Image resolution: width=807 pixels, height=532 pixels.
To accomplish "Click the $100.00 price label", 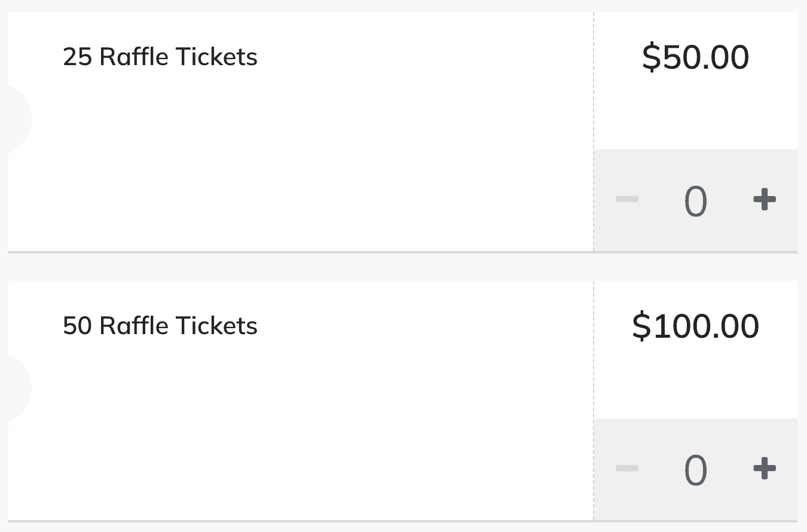I will [x=695, y=326].
